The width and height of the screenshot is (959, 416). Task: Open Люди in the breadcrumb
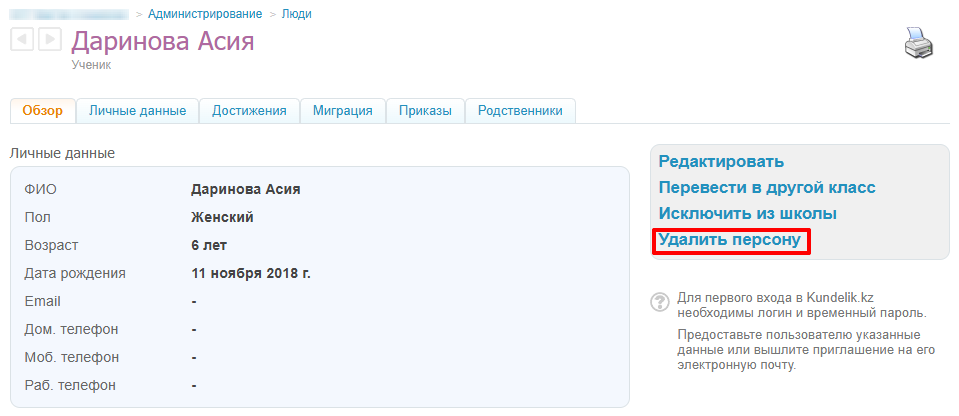(294, 14)
